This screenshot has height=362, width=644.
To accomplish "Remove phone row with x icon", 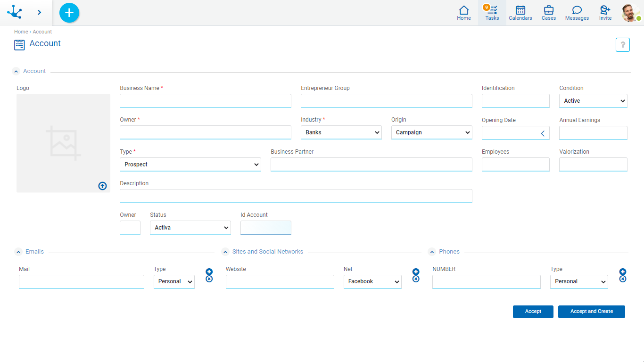I will pyautogui.click(x=622, y=279).
